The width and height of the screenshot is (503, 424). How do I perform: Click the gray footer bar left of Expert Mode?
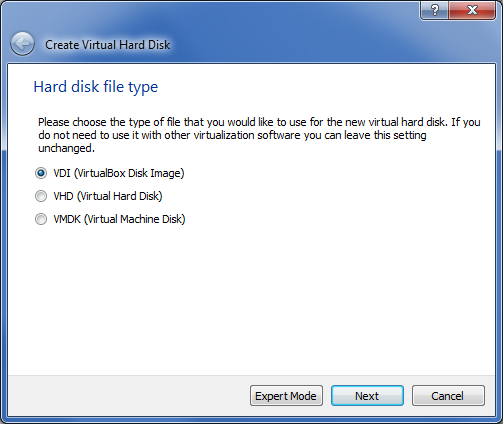tap(128, 396)
